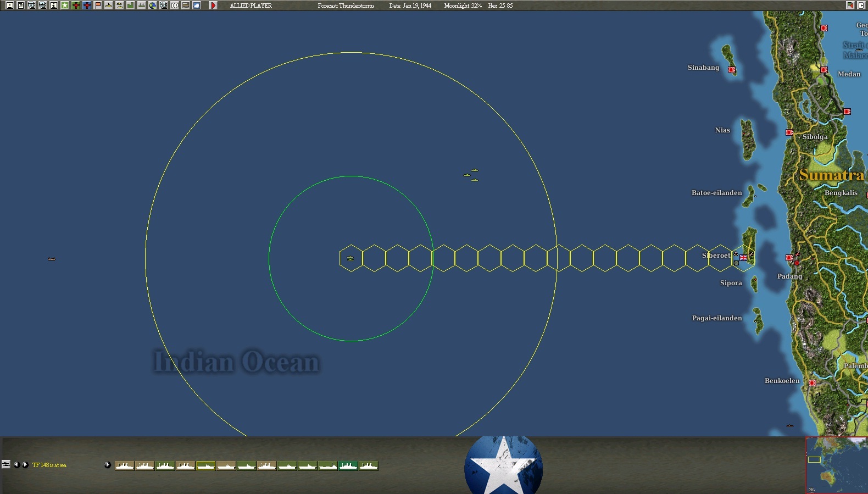Go to previous task force with left arrow
Image resolution: width=868 pixels, height=494 pixels.
tap(16, 465)
